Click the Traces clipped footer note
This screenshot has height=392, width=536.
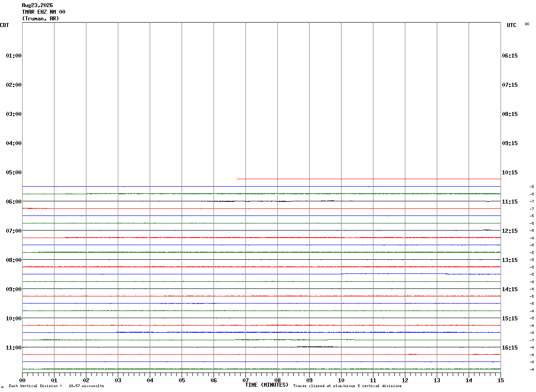[x=347, y=386]
